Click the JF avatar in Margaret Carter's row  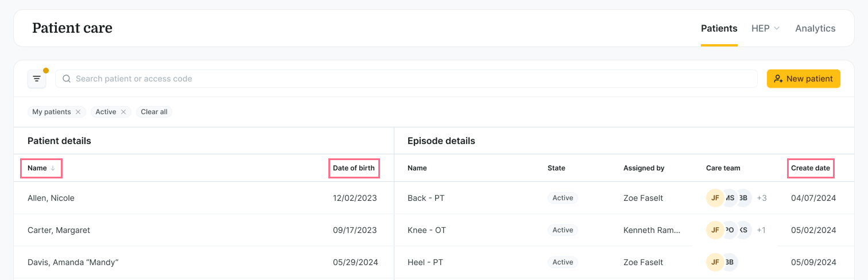pos(715,230)
